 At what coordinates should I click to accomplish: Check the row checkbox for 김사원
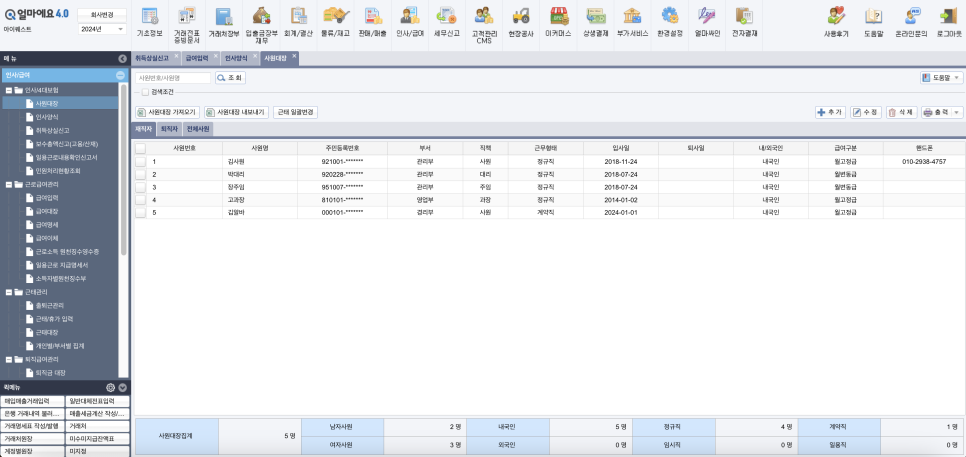click(x=140, y=161)
